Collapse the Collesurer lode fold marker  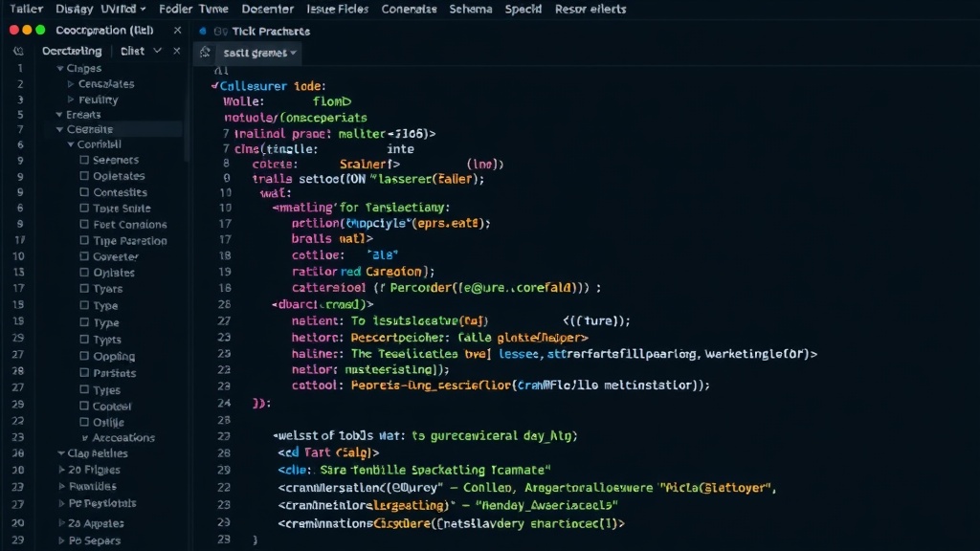pos(214,85)
